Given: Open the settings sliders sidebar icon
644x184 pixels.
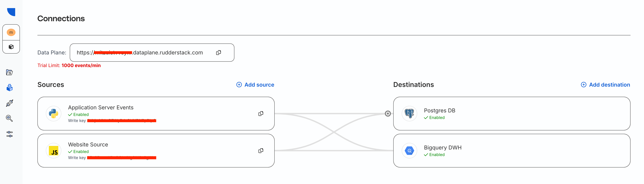Looking at the screenshot, I should [x=9, y=134].
